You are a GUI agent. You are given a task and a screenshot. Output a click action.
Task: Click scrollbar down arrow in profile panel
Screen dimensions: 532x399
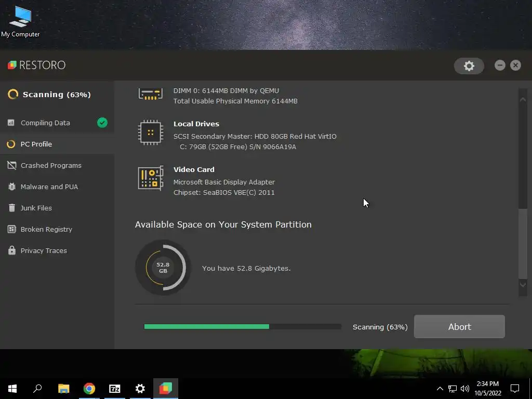coord(523,285)
